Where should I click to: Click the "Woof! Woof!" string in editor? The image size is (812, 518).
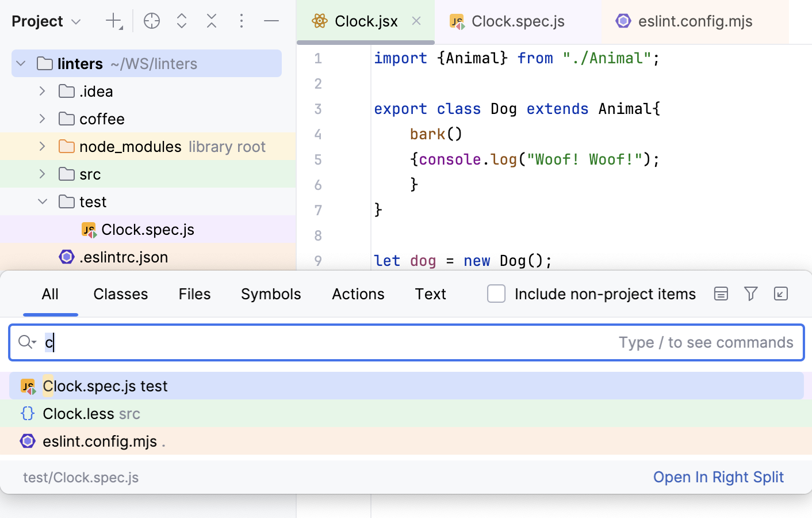(584, 159)
